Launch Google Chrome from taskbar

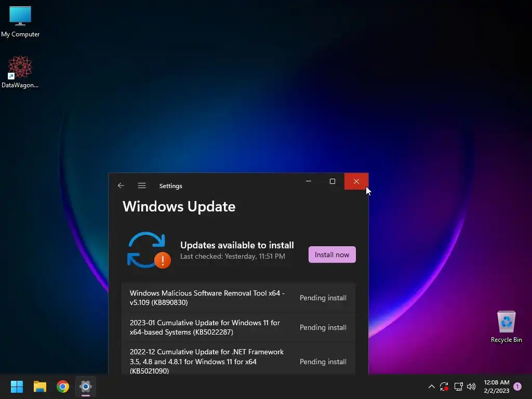pos(63,387)
